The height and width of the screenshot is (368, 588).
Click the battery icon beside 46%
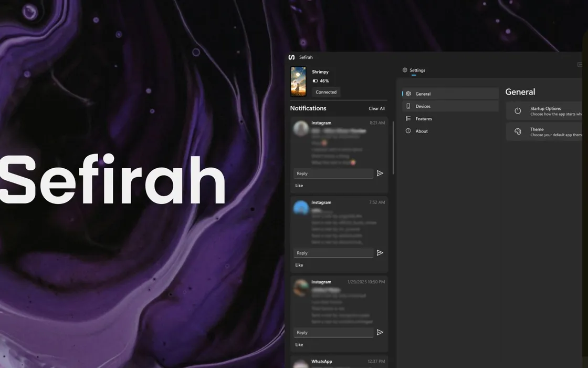(315, 81)
